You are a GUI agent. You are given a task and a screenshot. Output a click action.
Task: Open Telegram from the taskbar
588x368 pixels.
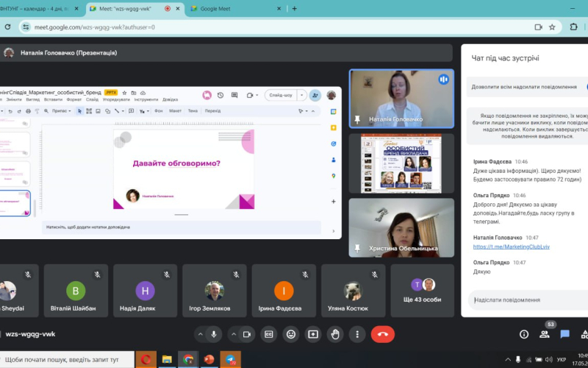click(230, 359)
